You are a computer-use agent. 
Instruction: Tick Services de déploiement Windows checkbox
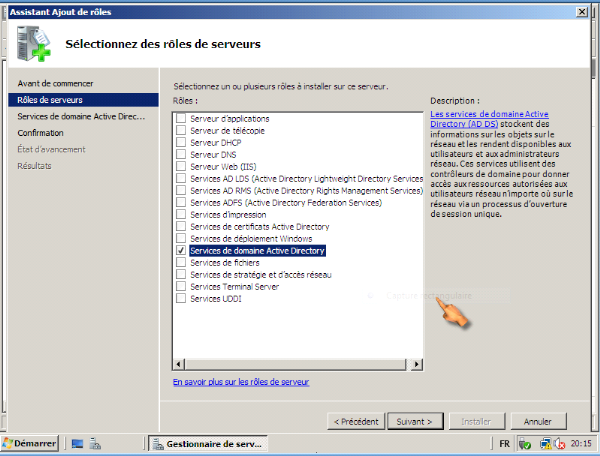click(x=181, y=238)
